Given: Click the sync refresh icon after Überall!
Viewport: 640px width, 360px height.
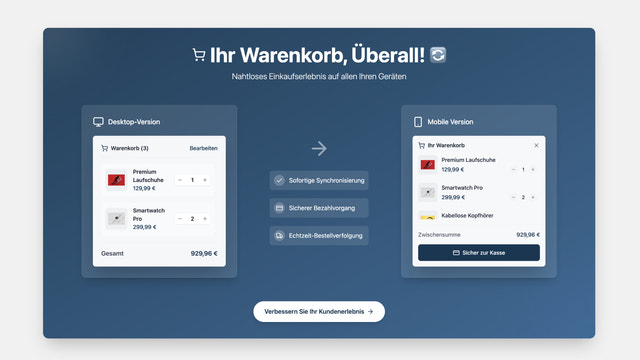Looking at the screenshot, I should (438, 55).
